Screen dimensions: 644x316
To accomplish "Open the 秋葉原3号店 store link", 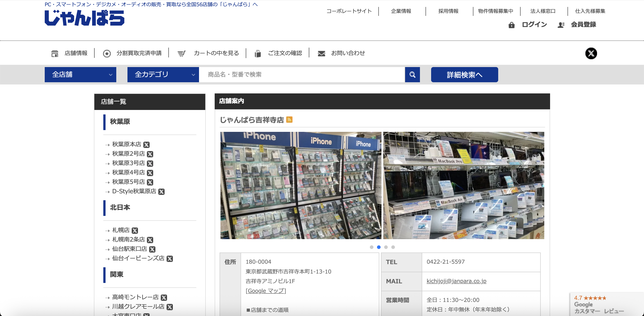I will 128,163.
